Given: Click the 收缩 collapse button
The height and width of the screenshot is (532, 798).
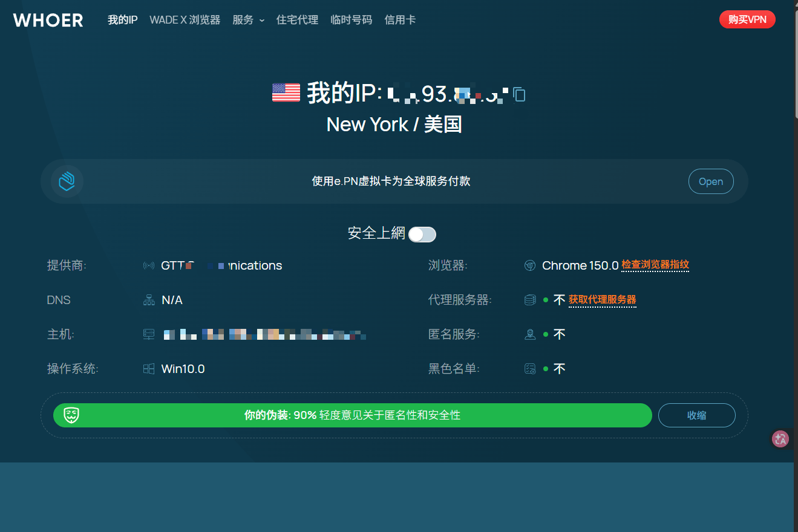Looking at the screenshot, I should point(697,415).
